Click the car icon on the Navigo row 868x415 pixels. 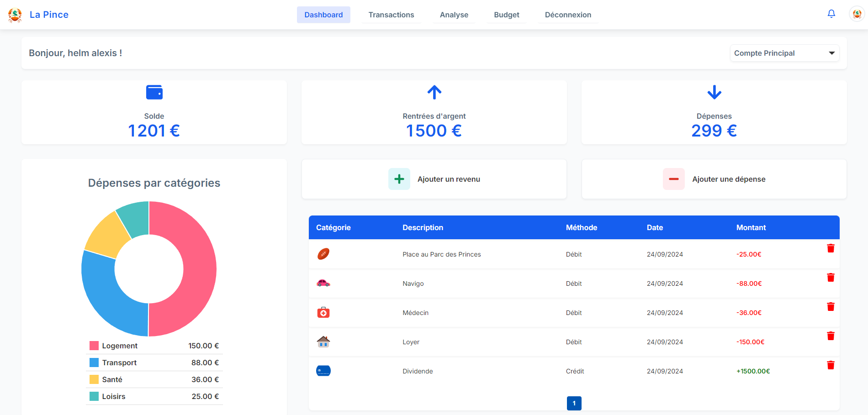(x=323, y=283)
